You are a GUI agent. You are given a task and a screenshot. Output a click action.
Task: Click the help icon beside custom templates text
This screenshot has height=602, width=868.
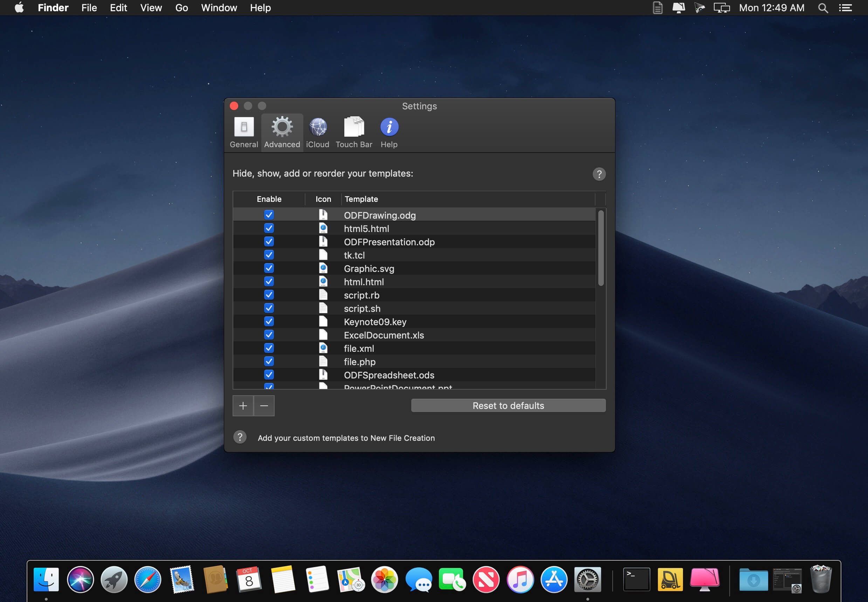click(x=240, y=437)
